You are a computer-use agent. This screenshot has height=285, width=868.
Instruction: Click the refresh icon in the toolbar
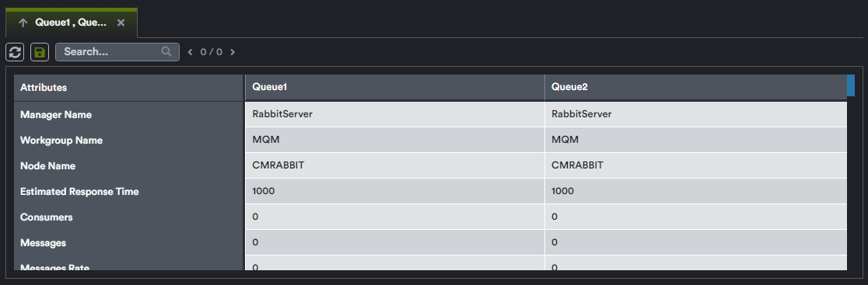pyautogui.click(x=15, y=52)
